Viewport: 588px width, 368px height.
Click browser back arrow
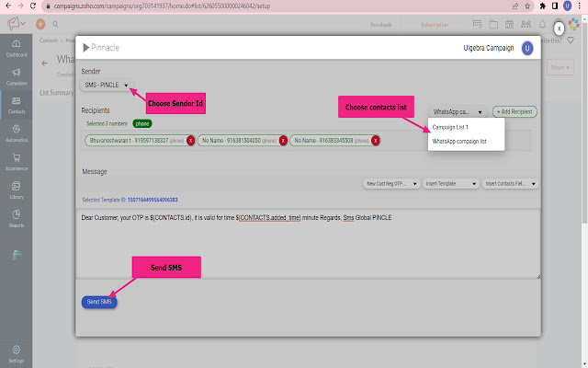[8, 6]
